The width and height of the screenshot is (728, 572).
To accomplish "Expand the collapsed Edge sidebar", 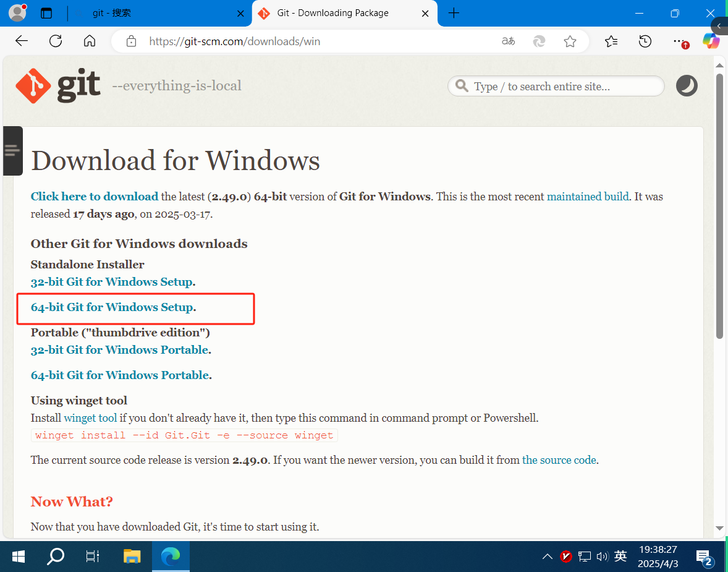I will (x=719, y=26).
